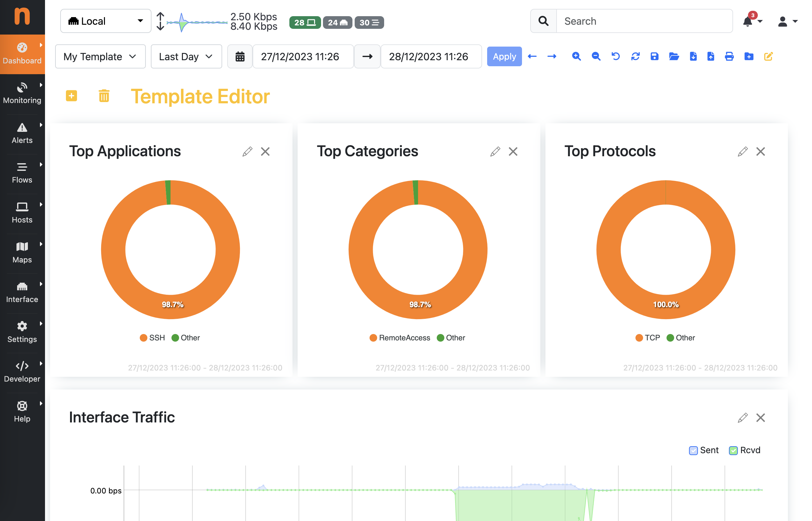
Task: Move time window forward with blue right arrow
Action: point(552,56)
